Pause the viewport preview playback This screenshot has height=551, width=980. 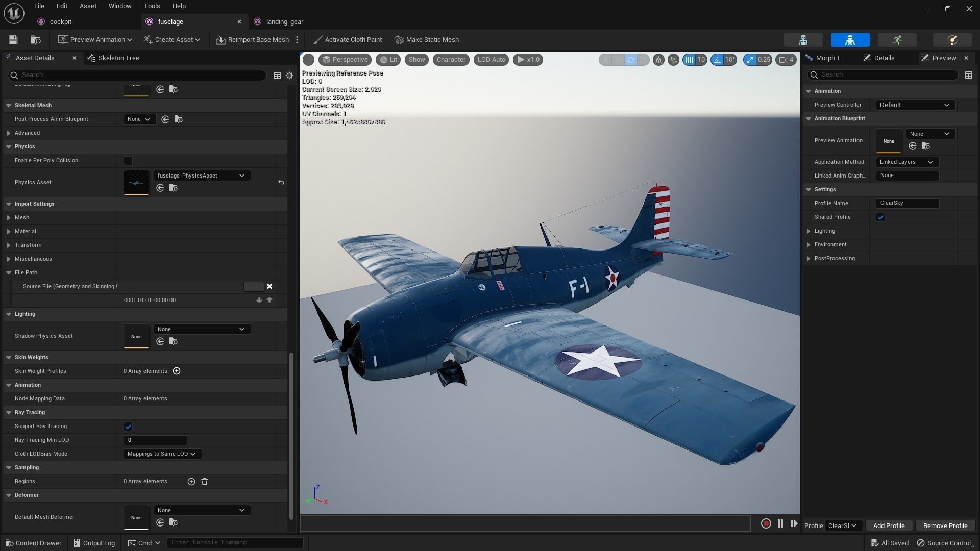(x=780, y=523)
